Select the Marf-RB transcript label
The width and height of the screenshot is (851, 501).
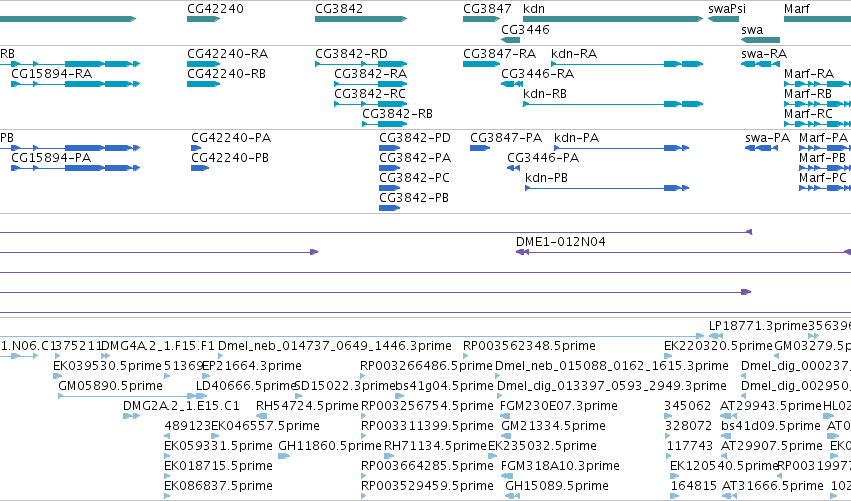point(808,94)
